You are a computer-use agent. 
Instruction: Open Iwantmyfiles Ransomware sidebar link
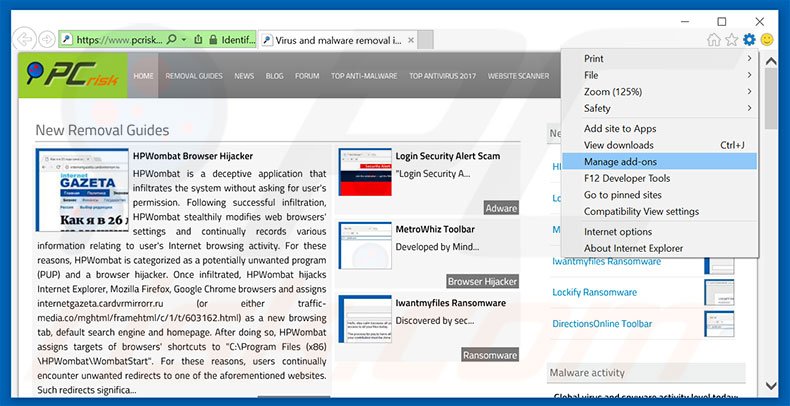pyautogui.click(x=606, y=261)
